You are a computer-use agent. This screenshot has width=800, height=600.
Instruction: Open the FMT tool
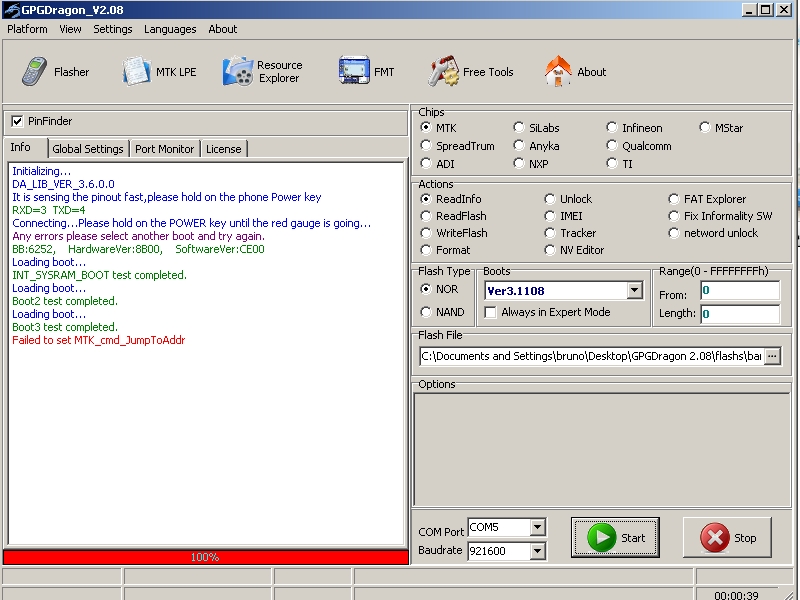click(366, 72)
